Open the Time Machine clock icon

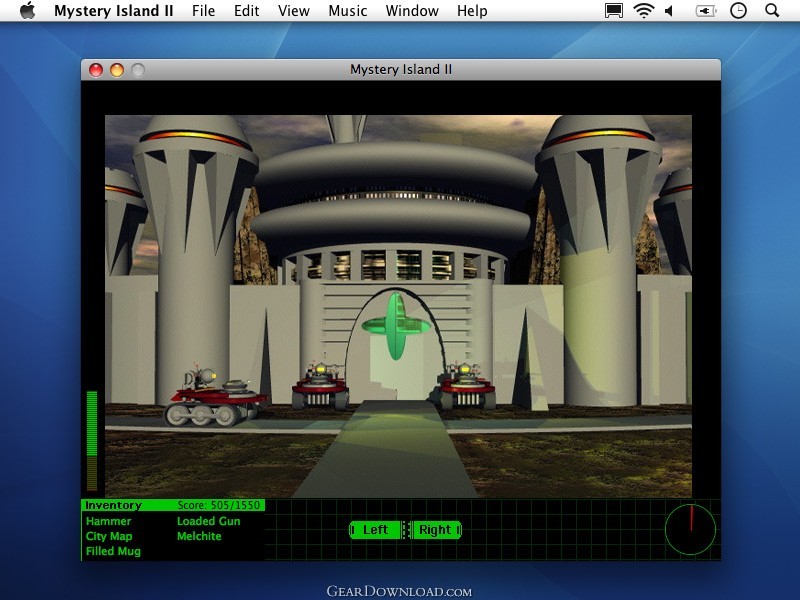pyautogui.click(x=738, y=10)
